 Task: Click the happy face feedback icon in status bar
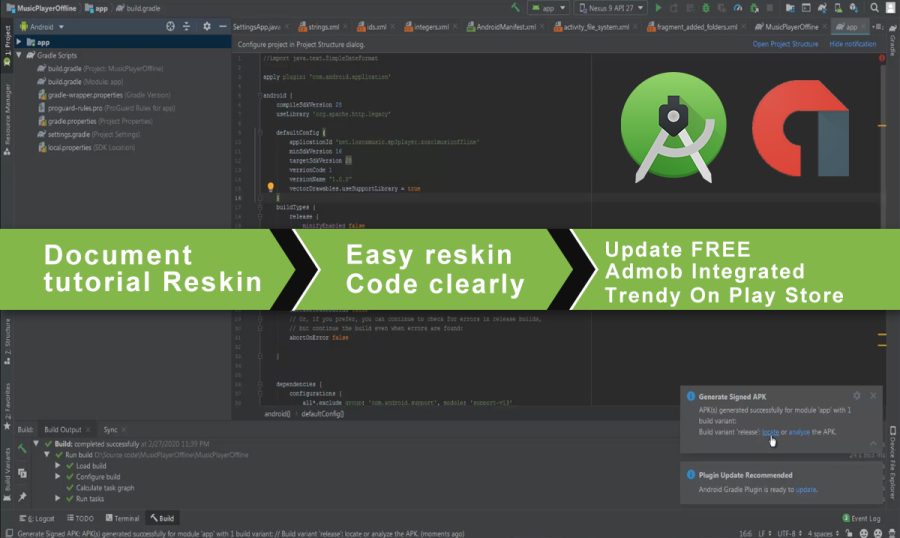coord(864,533)
